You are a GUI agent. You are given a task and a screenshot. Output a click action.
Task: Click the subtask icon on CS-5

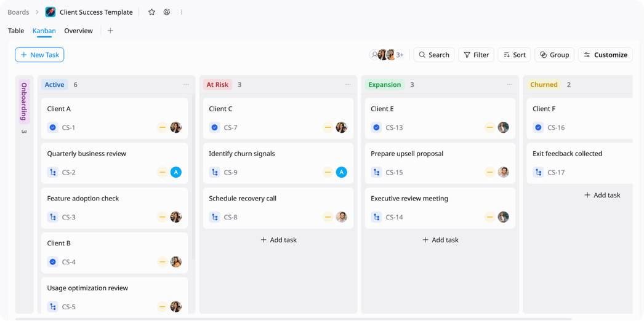coord(52,307)
